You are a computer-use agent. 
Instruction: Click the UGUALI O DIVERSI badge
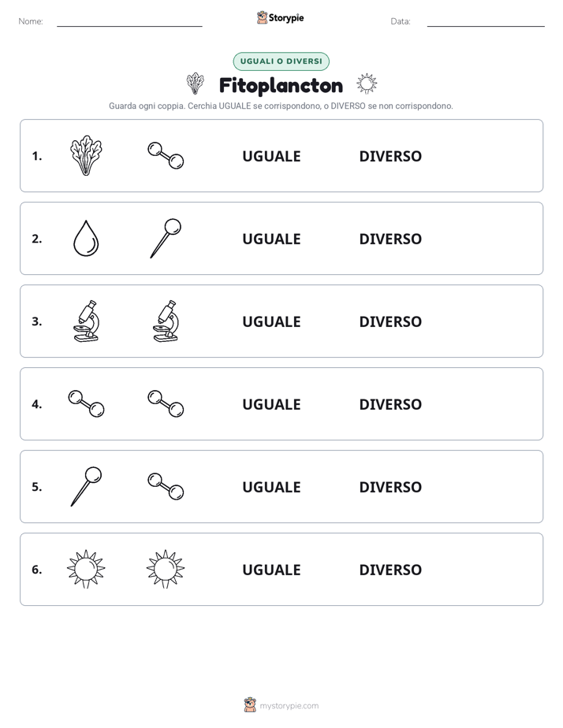(x=281, y=61)
